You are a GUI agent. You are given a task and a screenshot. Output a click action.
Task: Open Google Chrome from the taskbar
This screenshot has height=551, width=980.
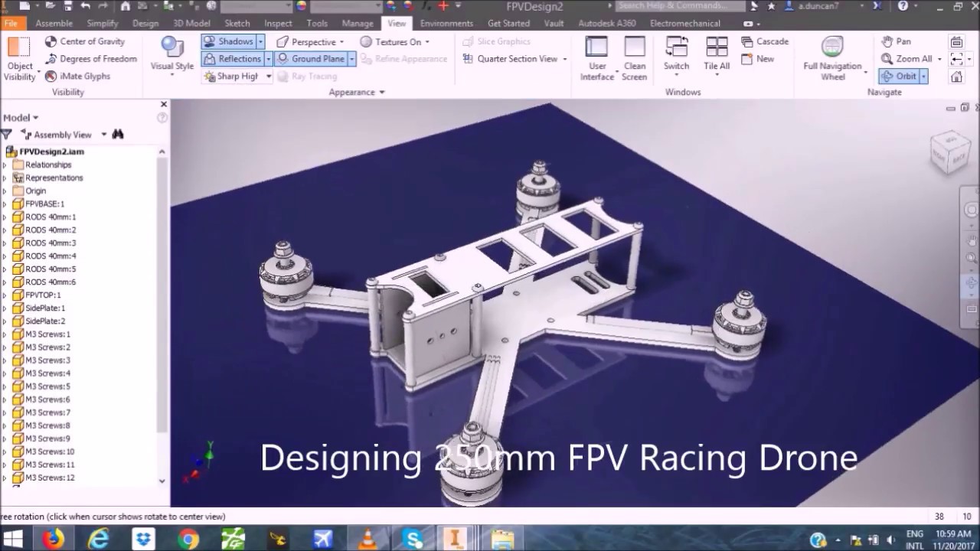click(188, 539)
